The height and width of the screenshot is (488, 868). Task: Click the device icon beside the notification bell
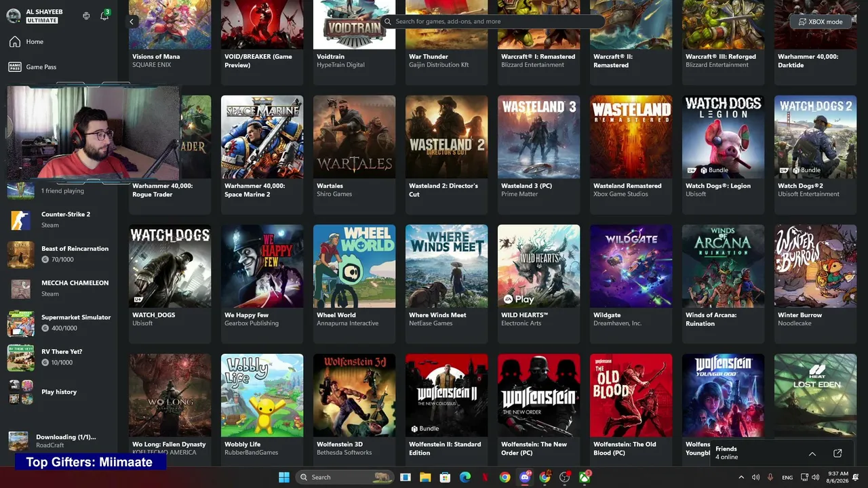[86, 16]
